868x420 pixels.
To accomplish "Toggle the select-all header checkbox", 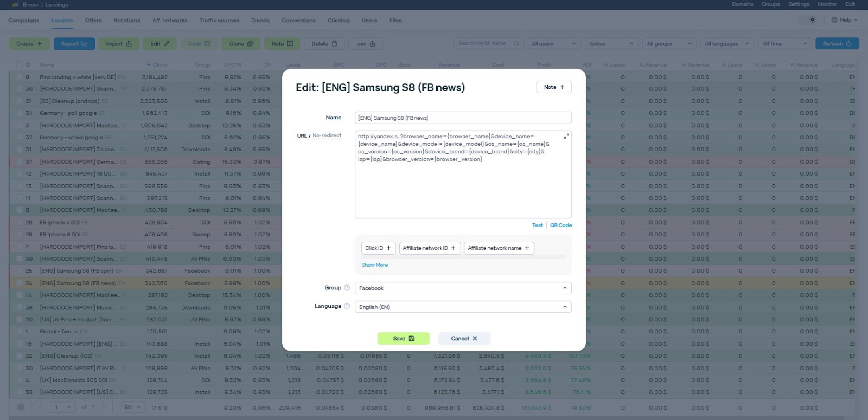I will tap(19, 64).
